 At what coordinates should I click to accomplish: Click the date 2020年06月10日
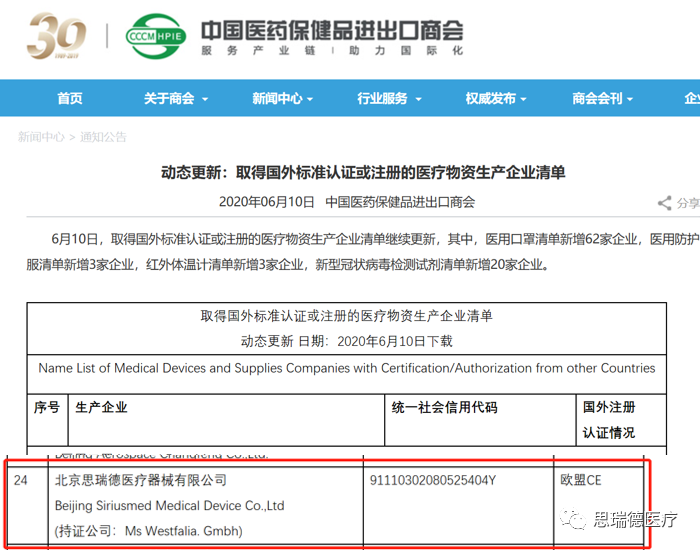click(x=267, y=202)
